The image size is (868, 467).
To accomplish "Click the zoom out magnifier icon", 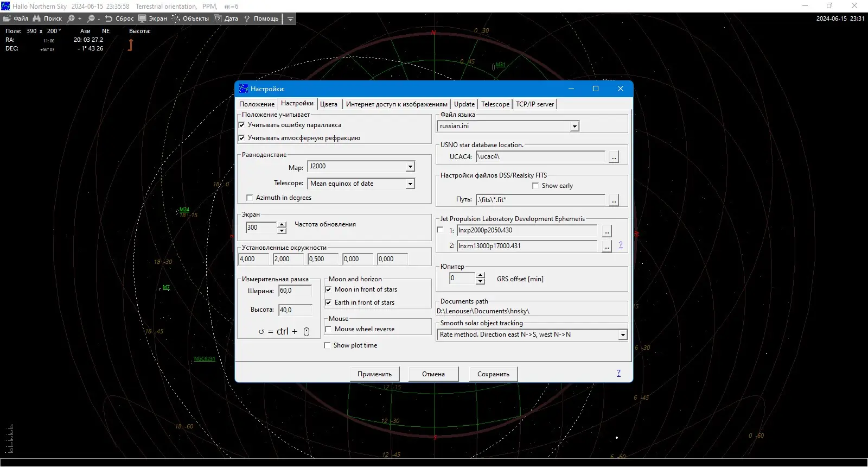I will (x=91, y=18).
